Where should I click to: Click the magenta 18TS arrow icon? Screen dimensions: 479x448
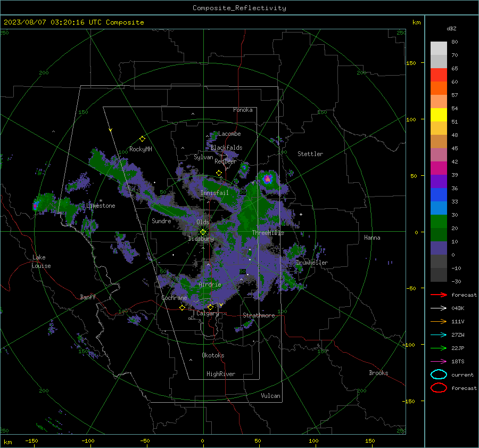(x=439, y=362)
